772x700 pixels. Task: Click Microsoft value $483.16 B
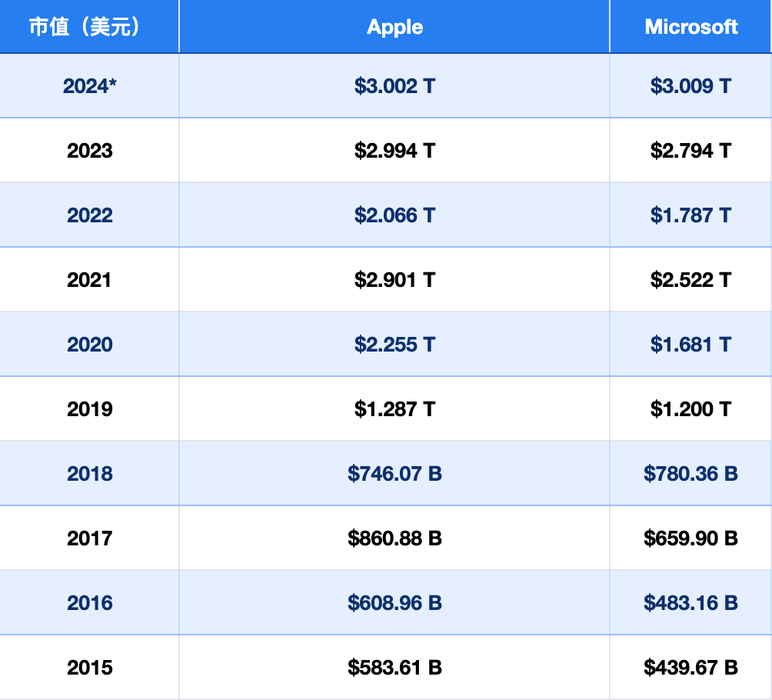[x=690, y=602]
